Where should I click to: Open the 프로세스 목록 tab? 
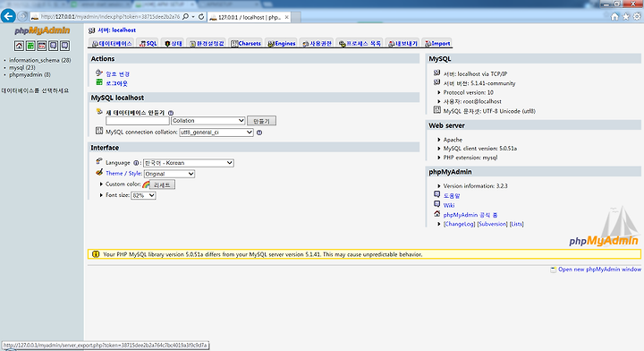click(x=360, y=43)
